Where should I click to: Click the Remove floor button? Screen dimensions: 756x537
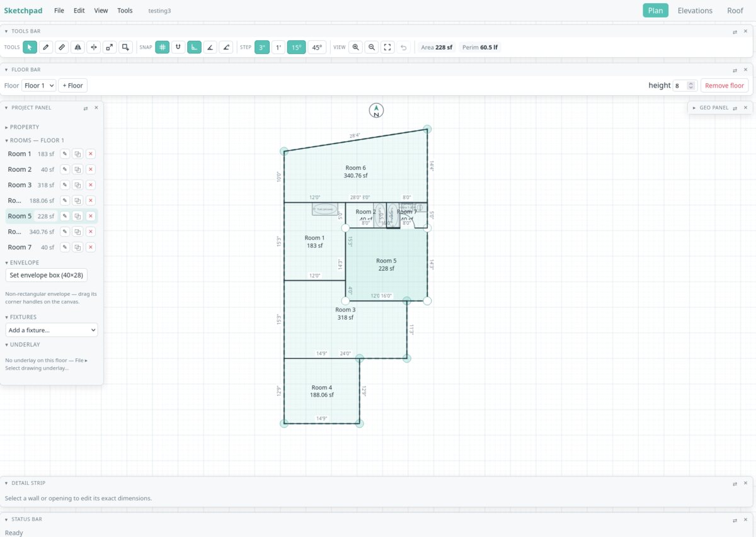coord(724,86)
